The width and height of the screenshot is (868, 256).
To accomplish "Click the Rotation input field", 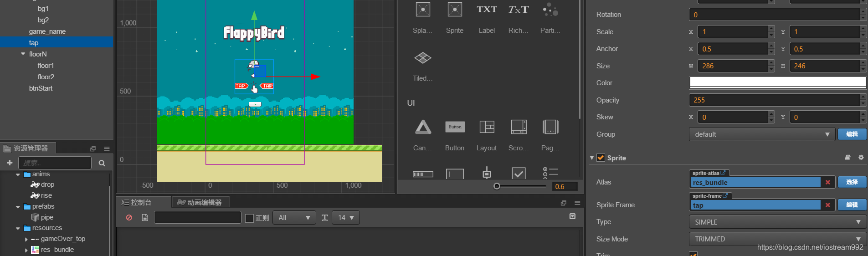I will coord(775,15).
